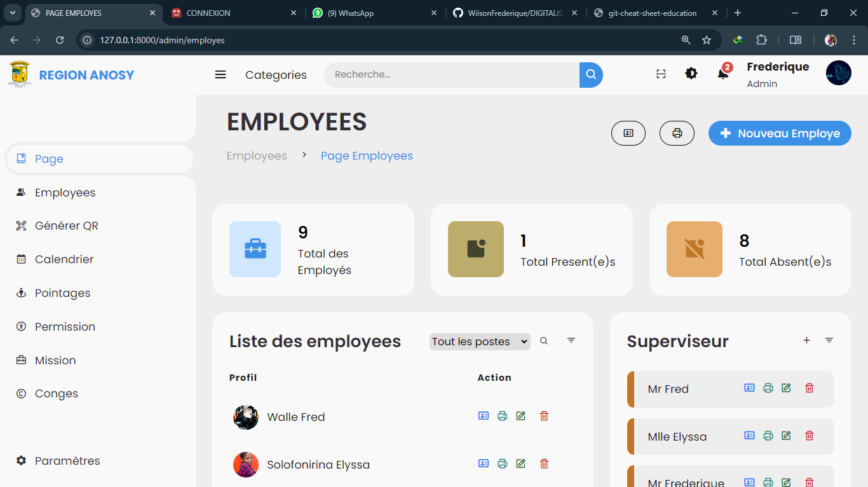Open the Tout les postes dropdown
The image size is (868, 487).
tap(479, 341)
